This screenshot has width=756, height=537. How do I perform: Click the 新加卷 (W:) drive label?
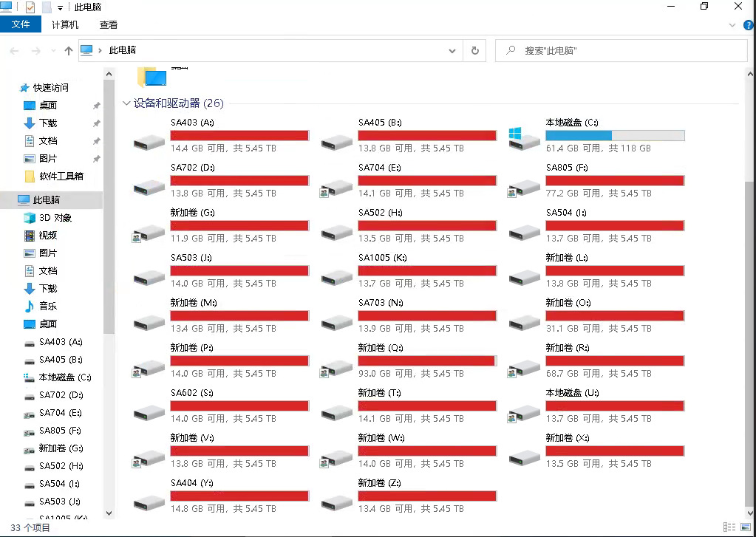[x=381, y=438]
